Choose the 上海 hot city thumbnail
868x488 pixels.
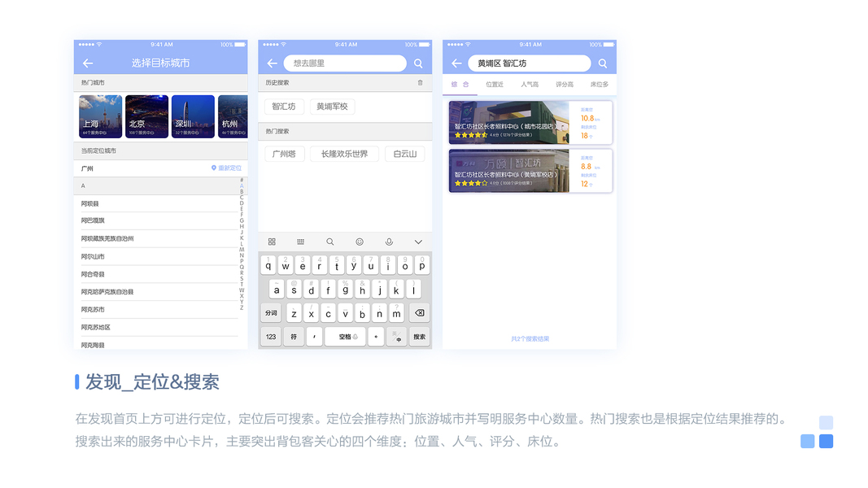100,116
